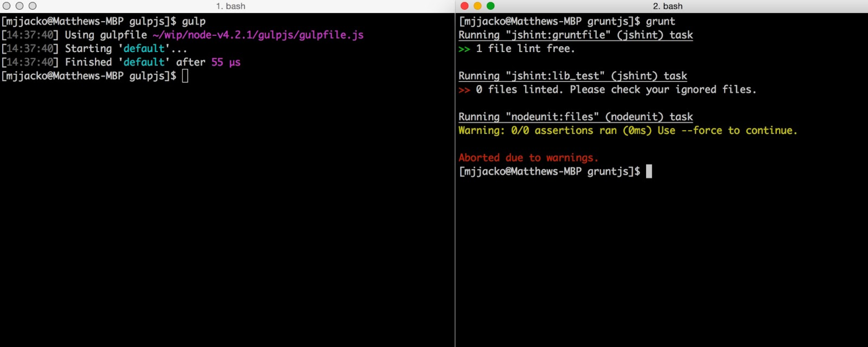Screen dimensions: 868x347
Task: Zoom the 2. bash window with the green button
Action: [x=490, y=6]
